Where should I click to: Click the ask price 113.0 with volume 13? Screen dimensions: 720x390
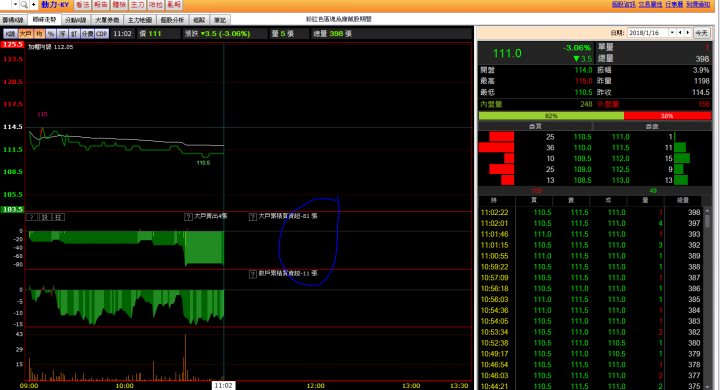tap(620, 181)
